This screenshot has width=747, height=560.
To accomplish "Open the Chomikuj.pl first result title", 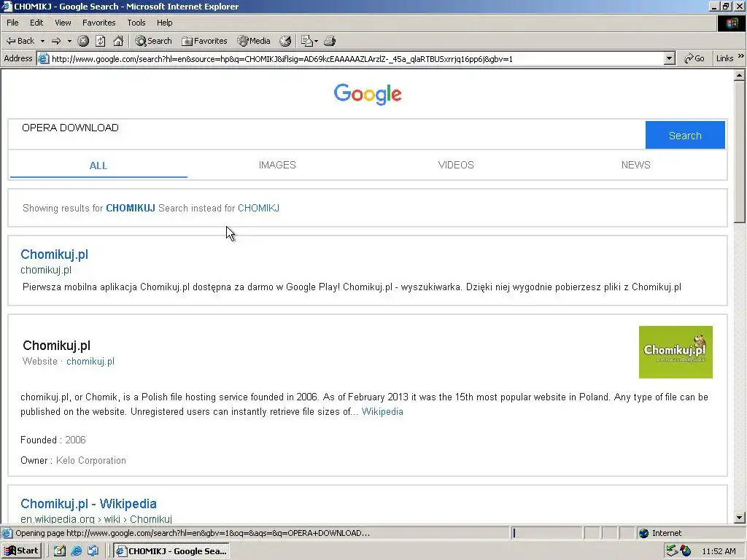I will click(x=54, y=254).
